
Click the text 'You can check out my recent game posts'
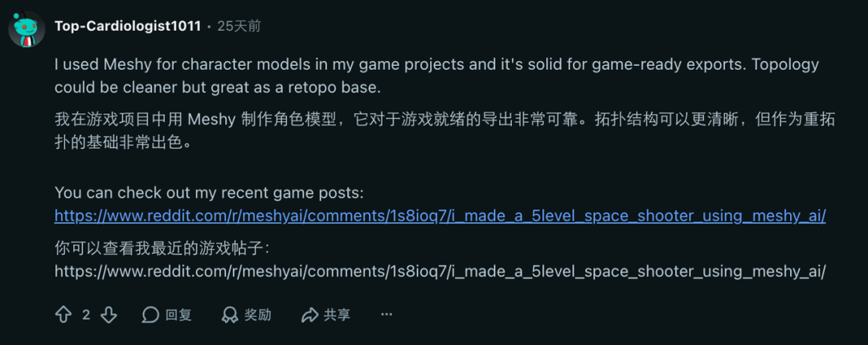(209, 193)
